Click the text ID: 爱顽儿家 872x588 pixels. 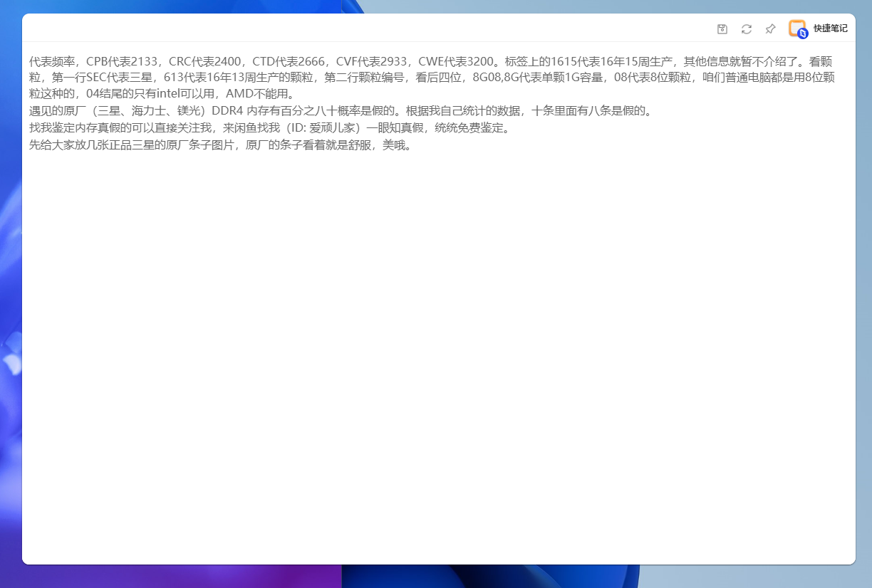pyautogui.click(x=323, y=128)
